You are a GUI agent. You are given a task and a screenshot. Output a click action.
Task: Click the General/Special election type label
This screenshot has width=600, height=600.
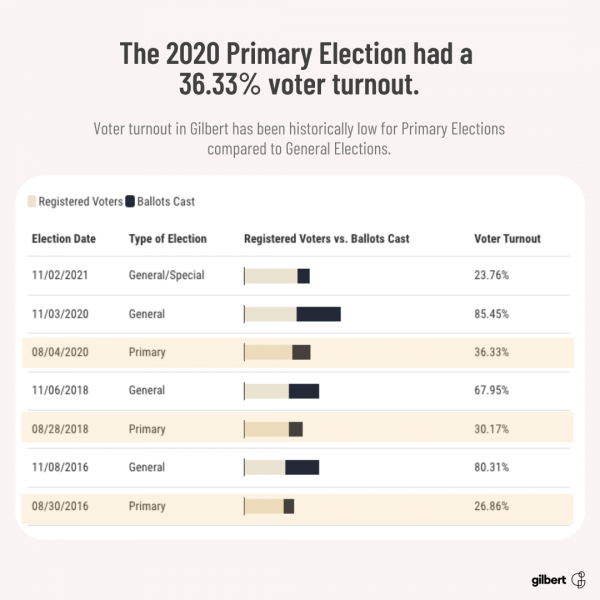click(x=166, y=275)
